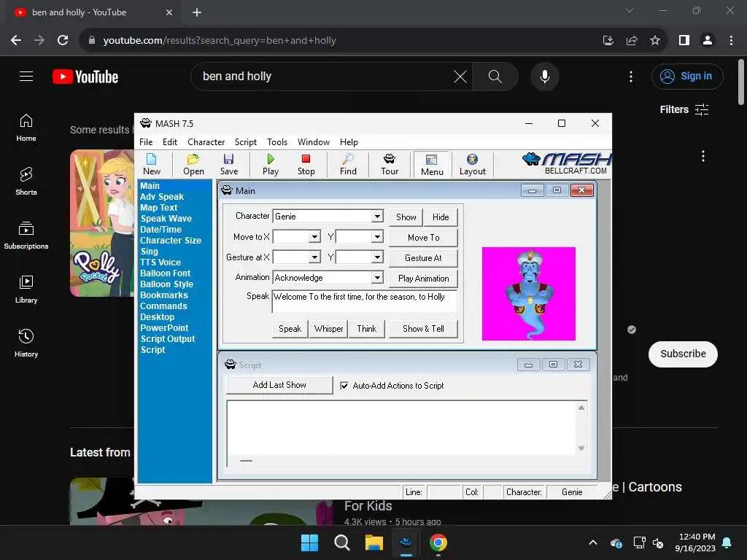This screenshot has width=747, height=560.
Task: Click the YouTube page vertical scrollbar
Action: tap(741, 82)
